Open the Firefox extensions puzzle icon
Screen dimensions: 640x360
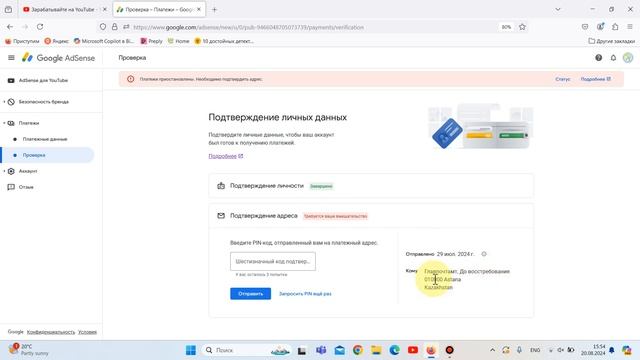pos(615,27)
